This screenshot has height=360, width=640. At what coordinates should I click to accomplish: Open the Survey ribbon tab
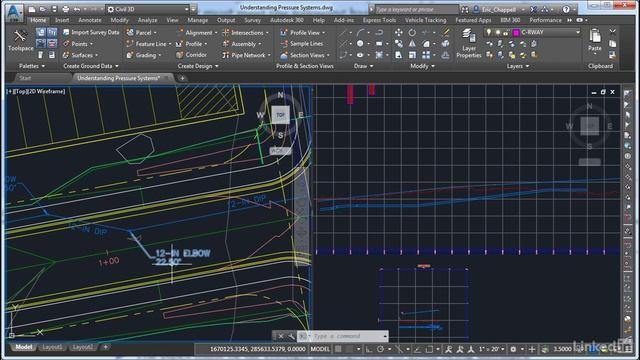click(x=252, y=20)
